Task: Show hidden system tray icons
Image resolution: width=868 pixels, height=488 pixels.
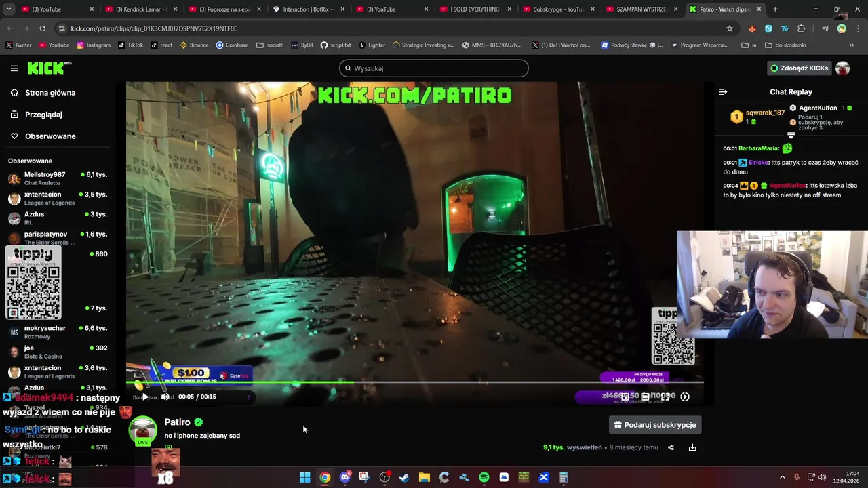Action: [x=783, y=477]
